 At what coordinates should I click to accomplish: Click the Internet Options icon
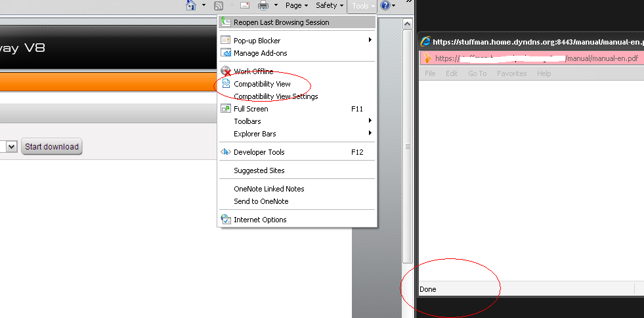[226, 220]
